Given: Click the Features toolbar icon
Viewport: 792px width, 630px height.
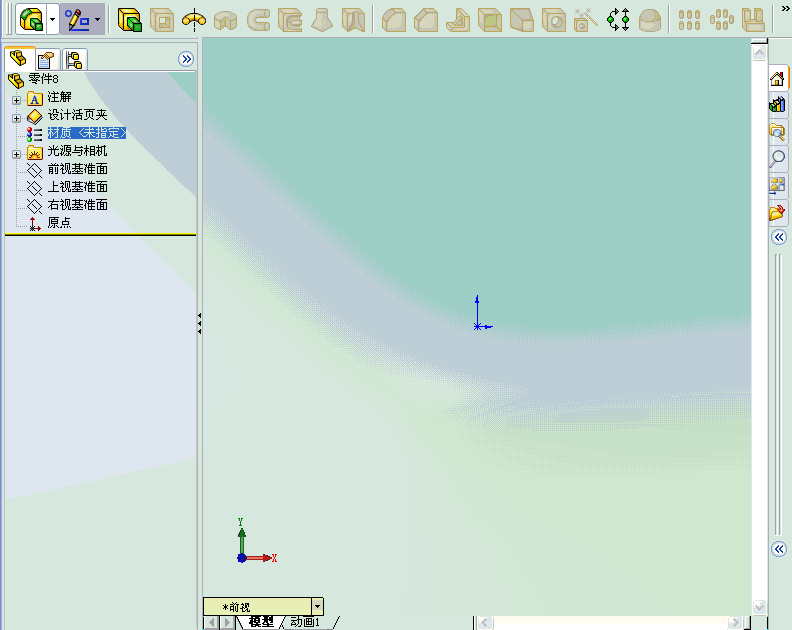Looking at the screenshot, I should tap(31, 20).
